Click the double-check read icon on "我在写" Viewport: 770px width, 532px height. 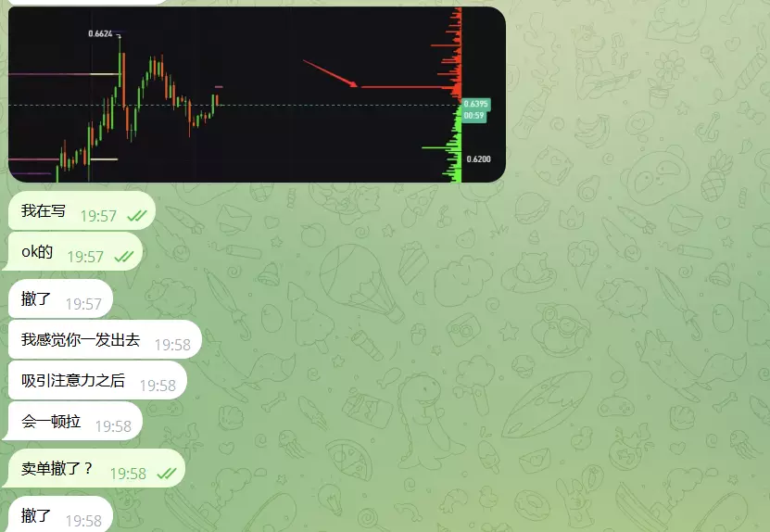point(137,216)
